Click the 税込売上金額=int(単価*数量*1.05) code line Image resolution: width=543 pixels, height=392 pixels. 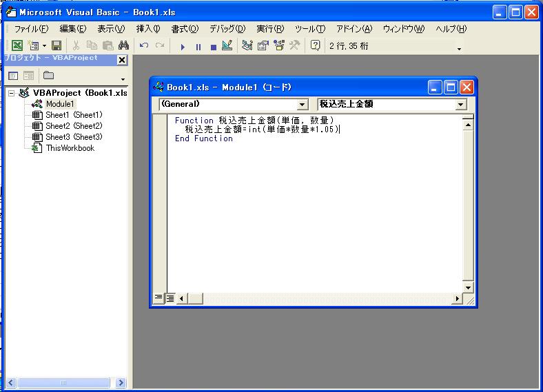pos(262,130)
